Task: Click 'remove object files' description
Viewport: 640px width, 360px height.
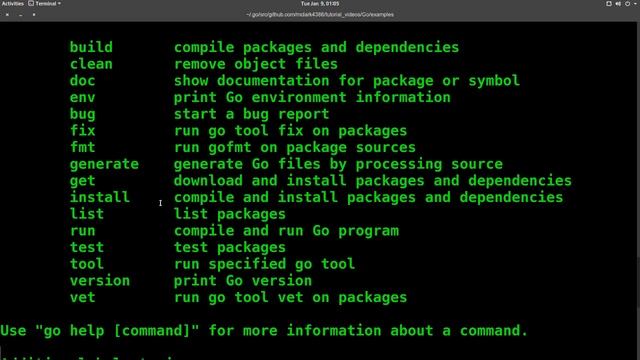Action: coord(256,64)
